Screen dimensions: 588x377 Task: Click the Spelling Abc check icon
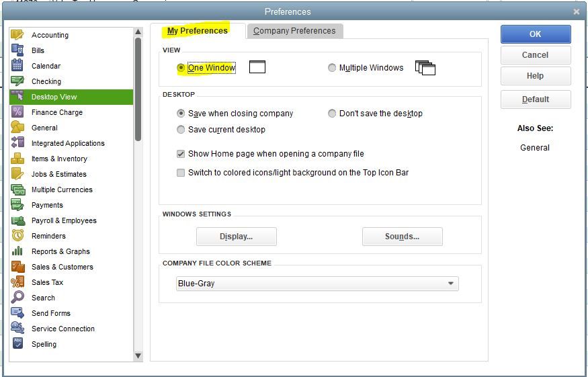click(x=17, y=343)
